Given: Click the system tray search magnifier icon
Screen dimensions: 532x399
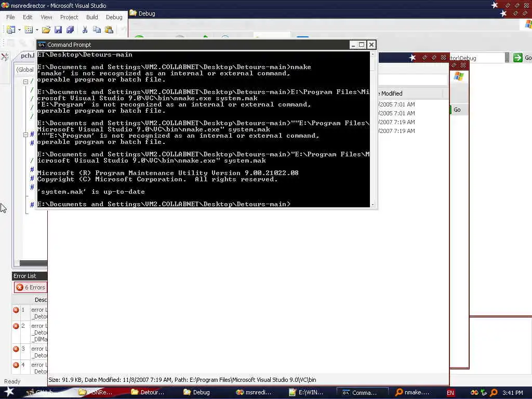Looking at the screenshot, I should tap(494, 393).
